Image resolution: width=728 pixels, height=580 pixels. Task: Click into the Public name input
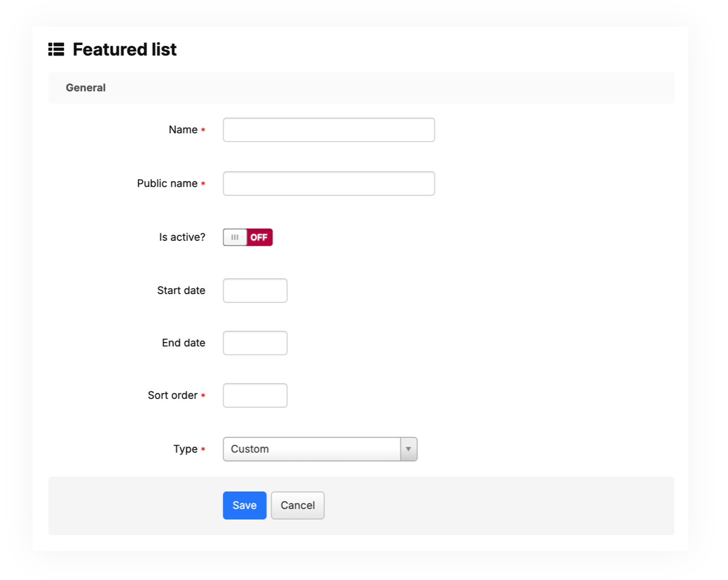[x=328, y=183]
